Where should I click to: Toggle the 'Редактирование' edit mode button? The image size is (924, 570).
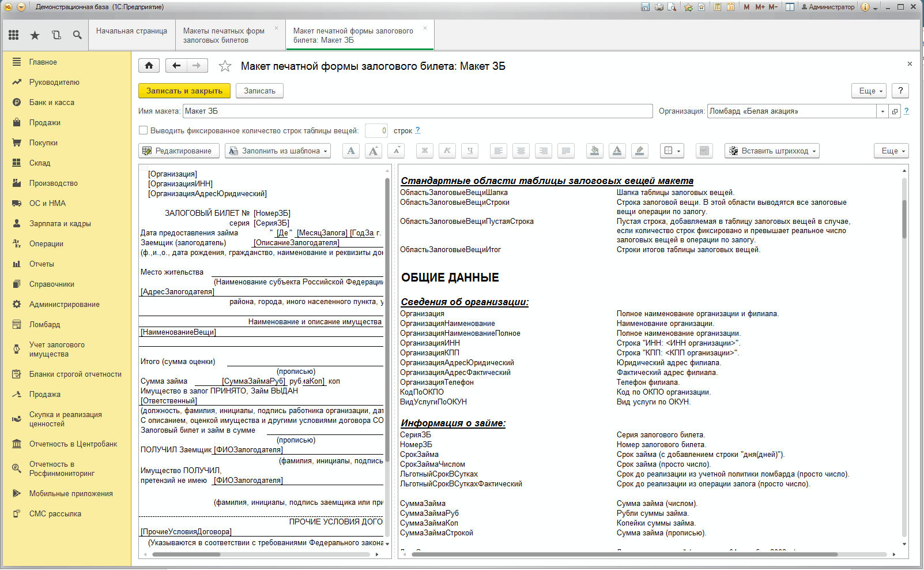[179, 151]
